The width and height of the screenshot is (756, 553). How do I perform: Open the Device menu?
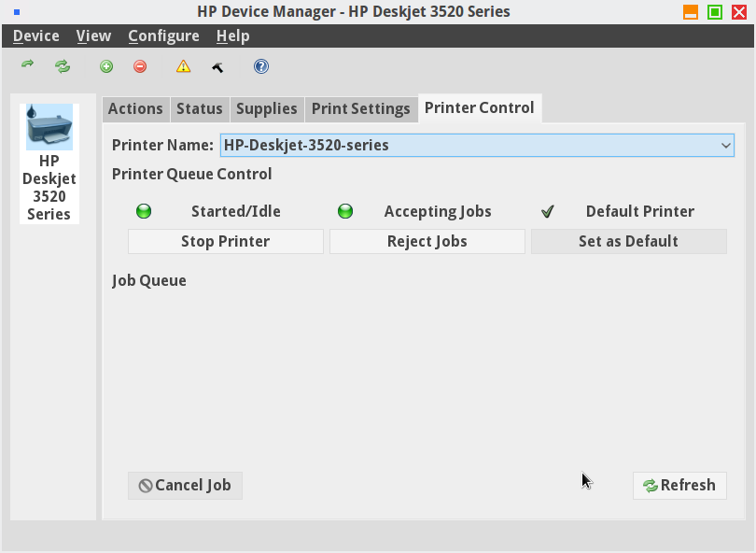point(36,35)
